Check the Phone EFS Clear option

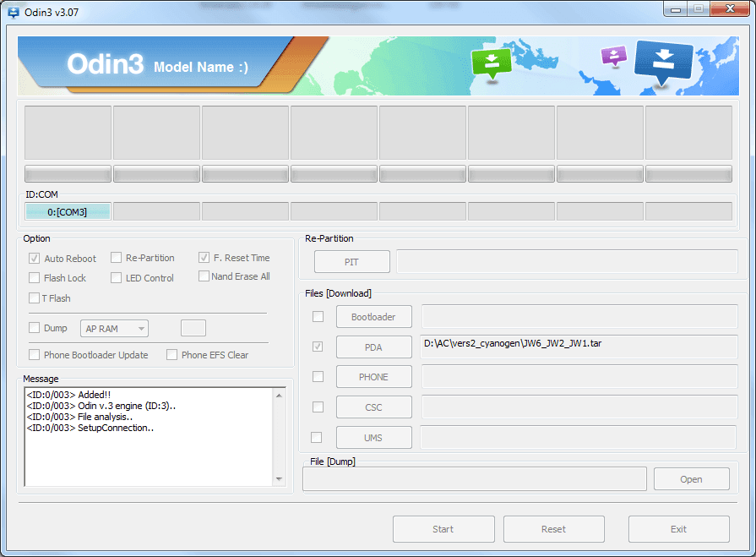coord(171,355)
